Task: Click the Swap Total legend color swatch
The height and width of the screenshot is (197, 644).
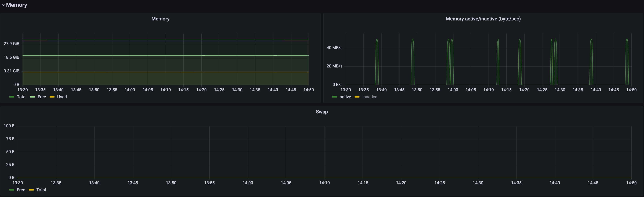Action: pos(31,190)
